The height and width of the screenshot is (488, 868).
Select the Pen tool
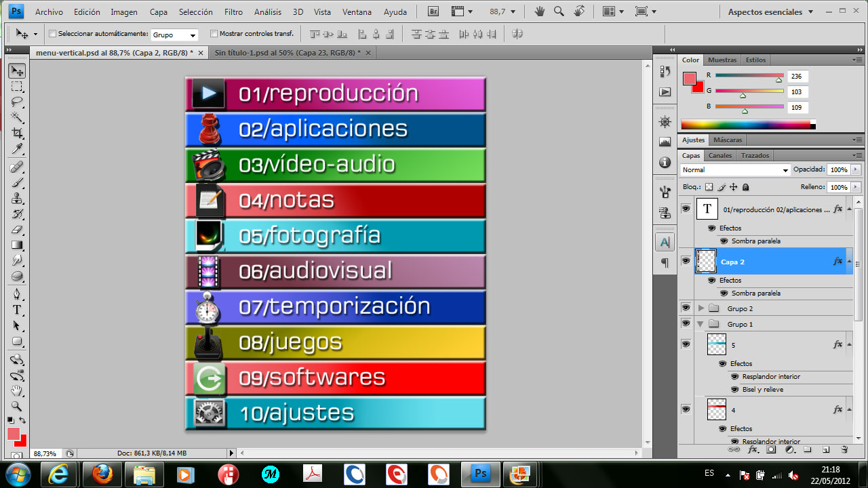click(17, 295)
